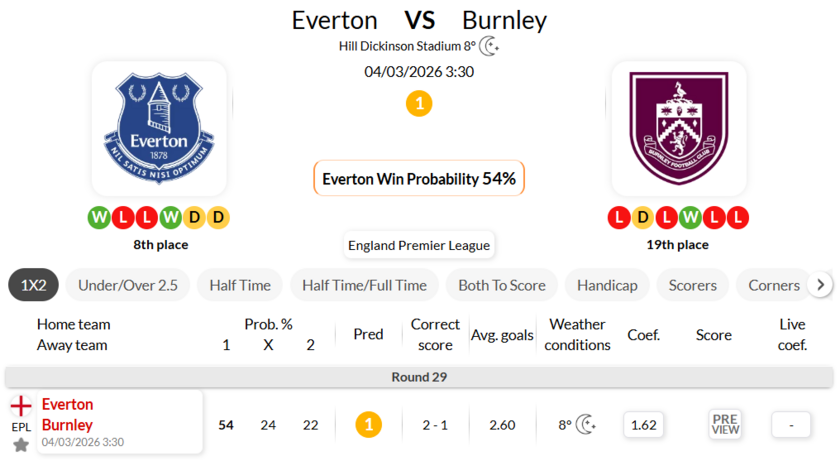This screenshot has width=840, height=461.
Task: Click the Burnley club crest
Action: 679,128
